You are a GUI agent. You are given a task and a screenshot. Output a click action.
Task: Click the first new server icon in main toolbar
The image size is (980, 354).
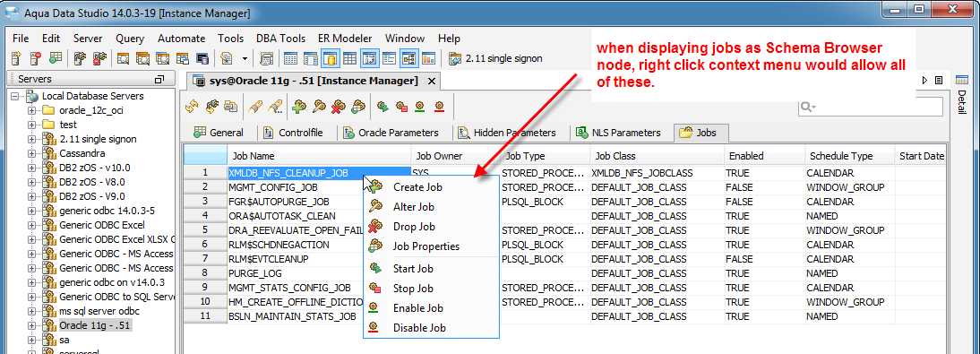click(17, 59)
